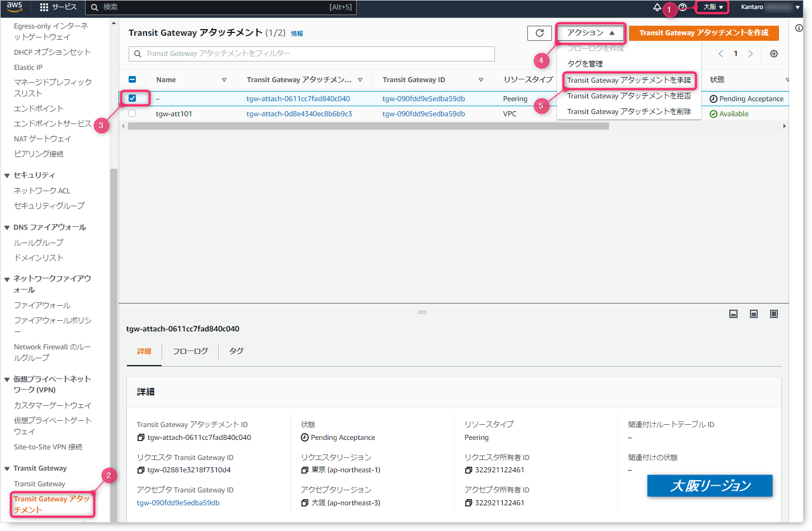Check the tgw-att101 row checkbox
Viewport: 812px width, 531px height.
pos(133,113)
